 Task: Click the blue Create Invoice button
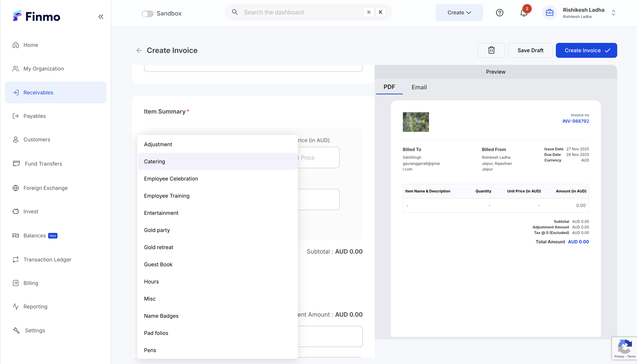586,50
